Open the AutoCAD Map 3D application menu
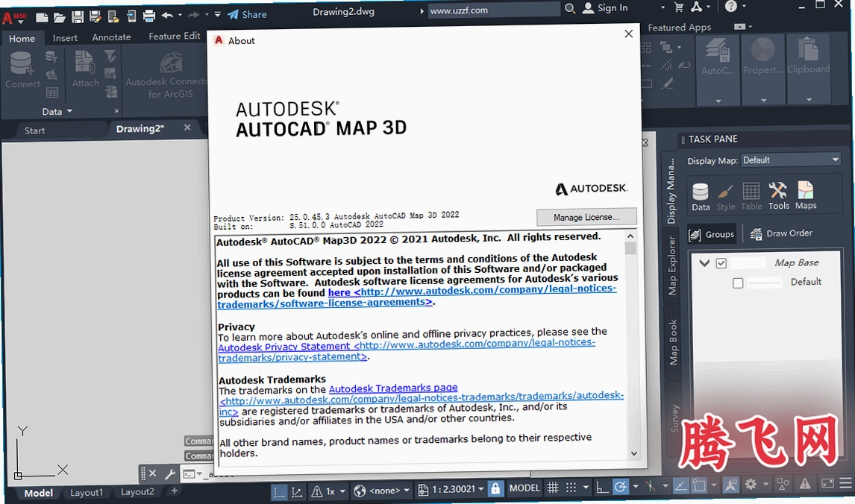Image resolution: width=855 pixels, height=504 pixels. point(13,17)
